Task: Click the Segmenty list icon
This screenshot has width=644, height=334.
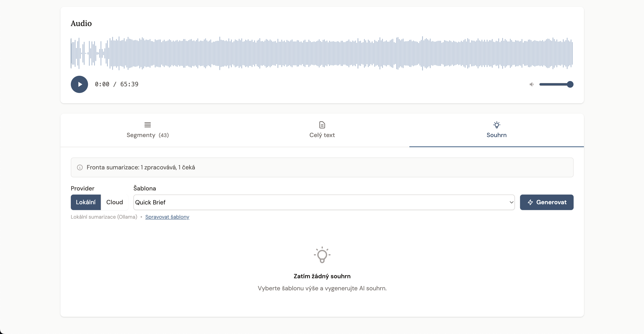Action: click(147, 125)
